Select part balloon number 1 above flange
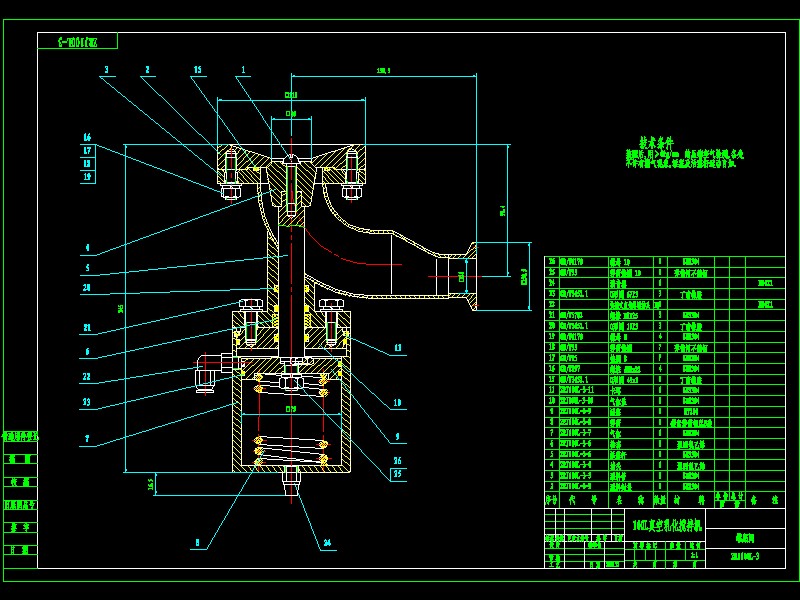Screen dimensions: 800x600 click(243, 69)
